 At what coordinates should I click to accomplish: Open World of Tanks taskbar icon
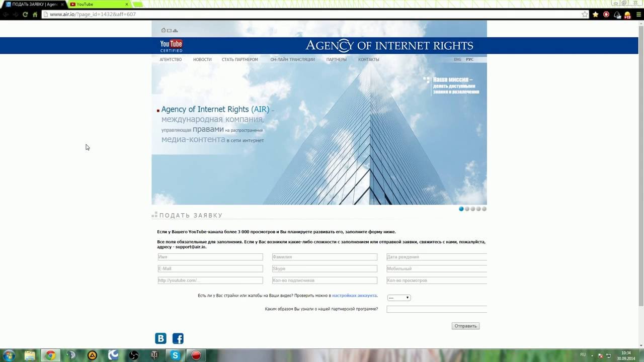pos(154,355)
